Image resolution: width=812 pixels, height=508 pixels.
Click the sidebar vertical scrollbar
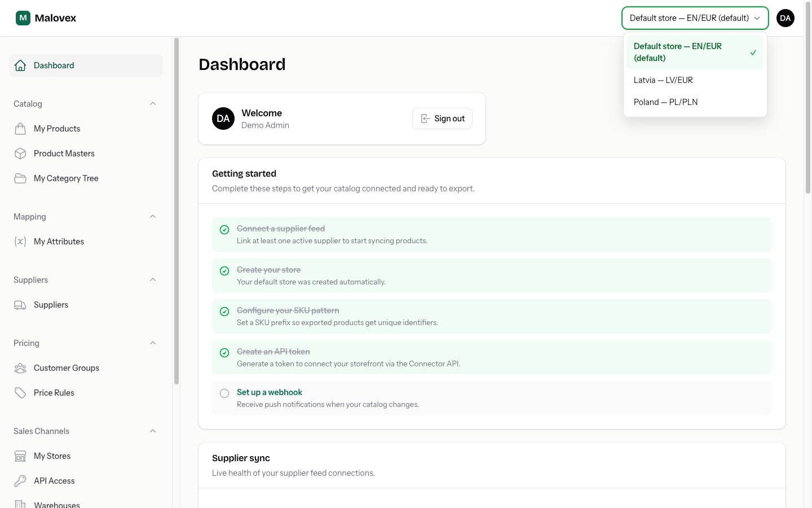coord(176,211)
